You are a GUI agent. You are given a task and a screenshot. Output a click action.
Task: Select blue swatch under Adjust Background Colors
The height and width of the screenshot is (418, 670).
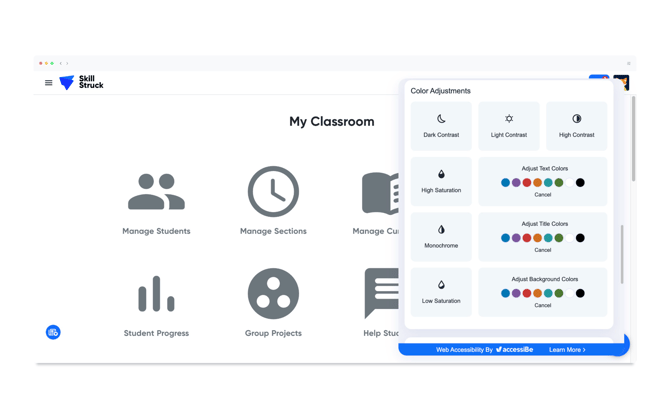505,293
